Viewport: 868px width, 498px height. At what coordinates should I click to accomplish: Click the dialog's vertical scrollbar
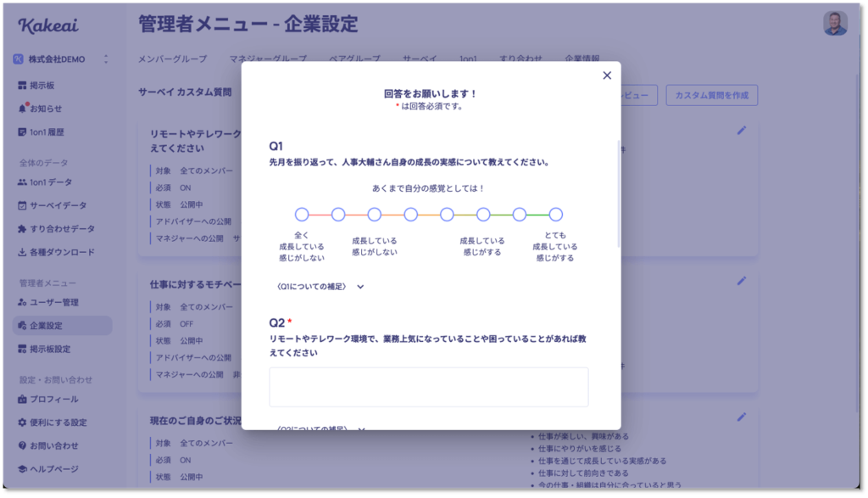[x=618, y=194]
